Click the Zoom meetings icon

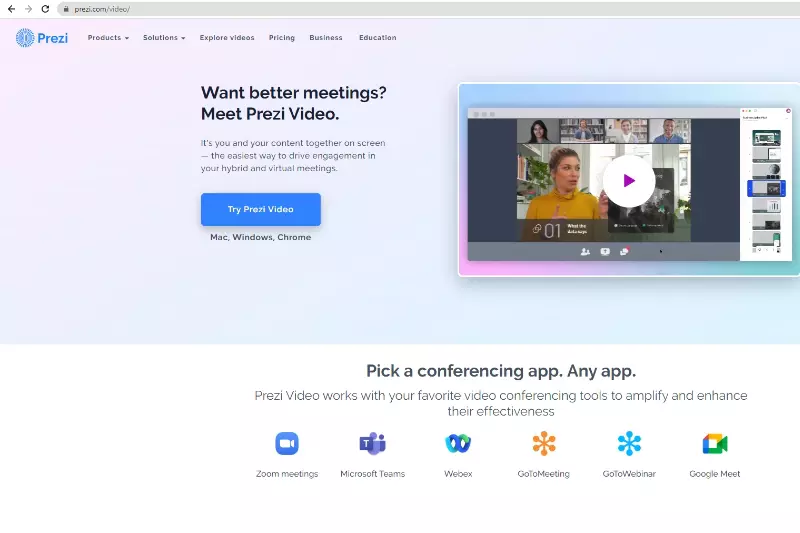click(x=287, y=443)
